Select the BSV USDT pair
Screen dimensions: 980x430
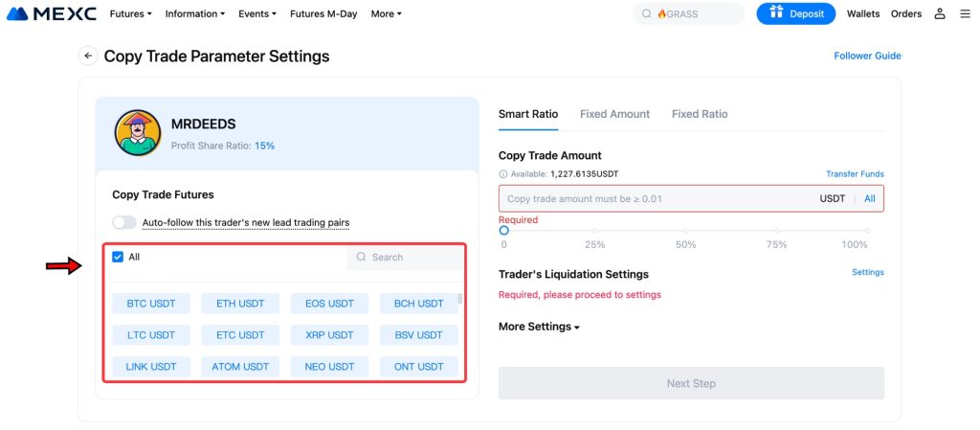click(x=419, y=335)
